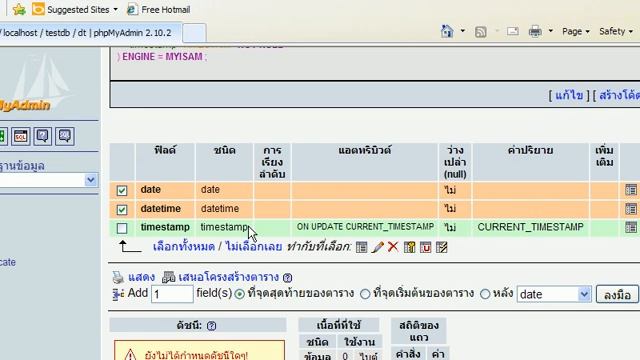The image size is (640, 360).
Task: Uncheck the date field checkbox
Action: 122,190
